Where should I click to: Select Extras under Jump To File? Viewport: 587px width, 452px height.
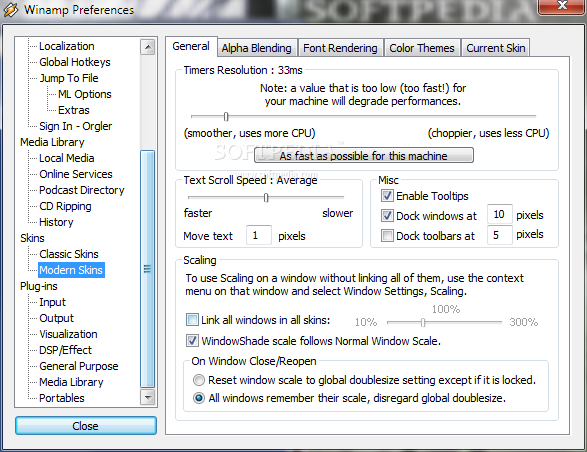point(74,110)
